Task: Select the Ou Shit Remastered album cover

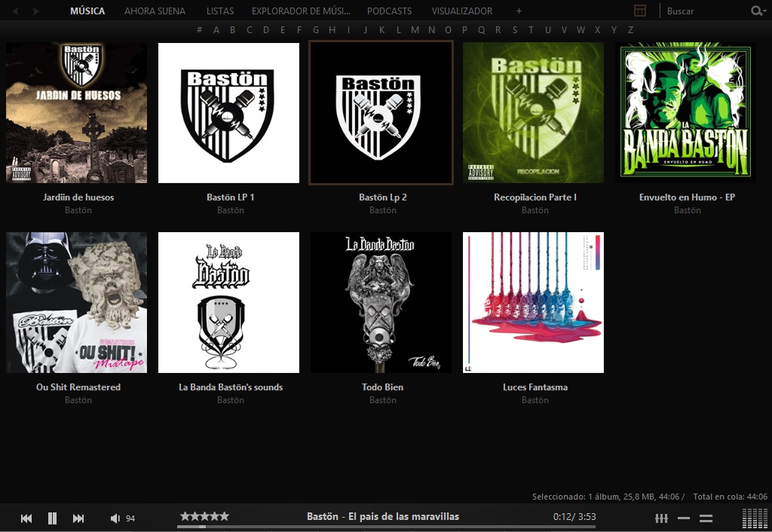Action: tap(76, 303)
